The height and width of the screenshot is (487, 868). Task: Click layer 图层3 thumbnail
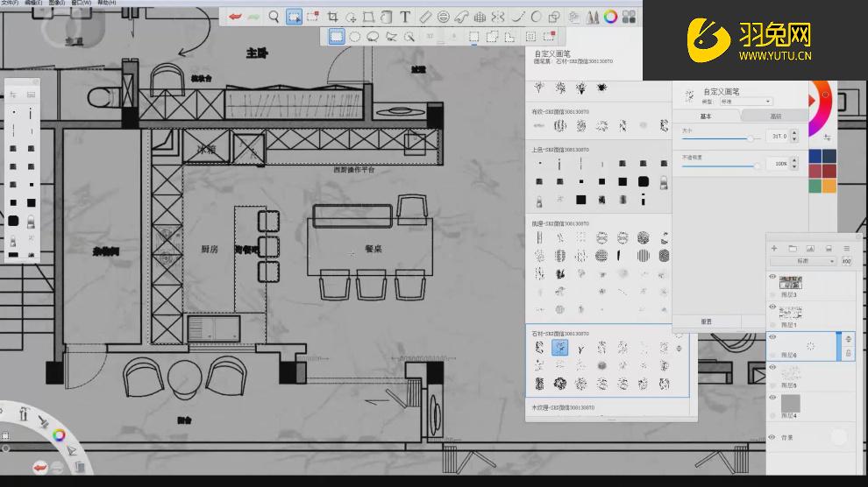click(790, 282)
